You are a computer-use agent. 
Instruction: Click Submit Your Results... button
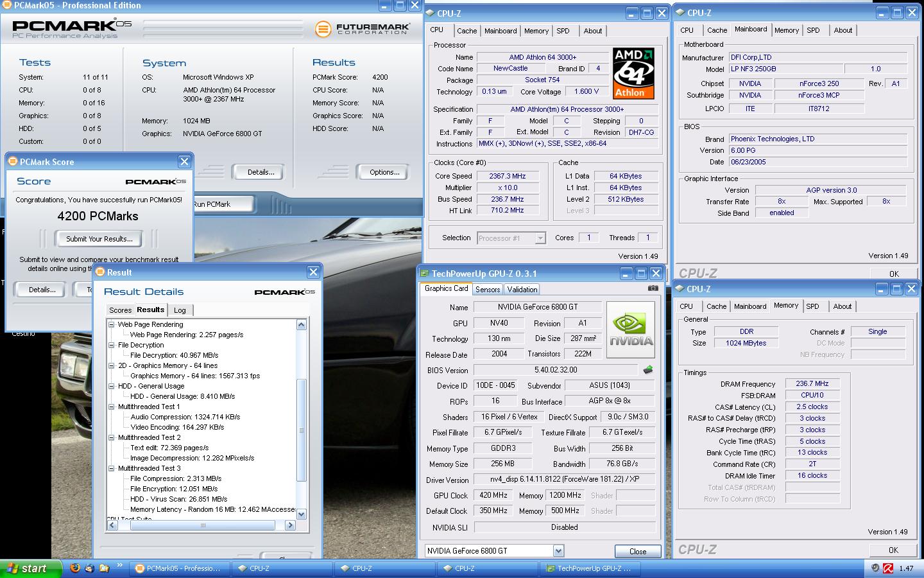(99, 239)
